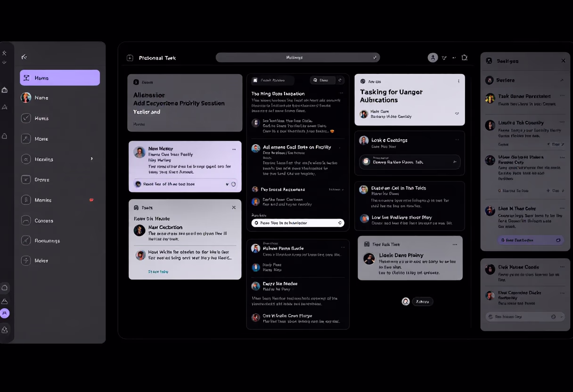The height and width of the screenshot is (392, 573).
Task: Open the 'Deys Me Medee' entry
Action: click(x=298, y=286)
